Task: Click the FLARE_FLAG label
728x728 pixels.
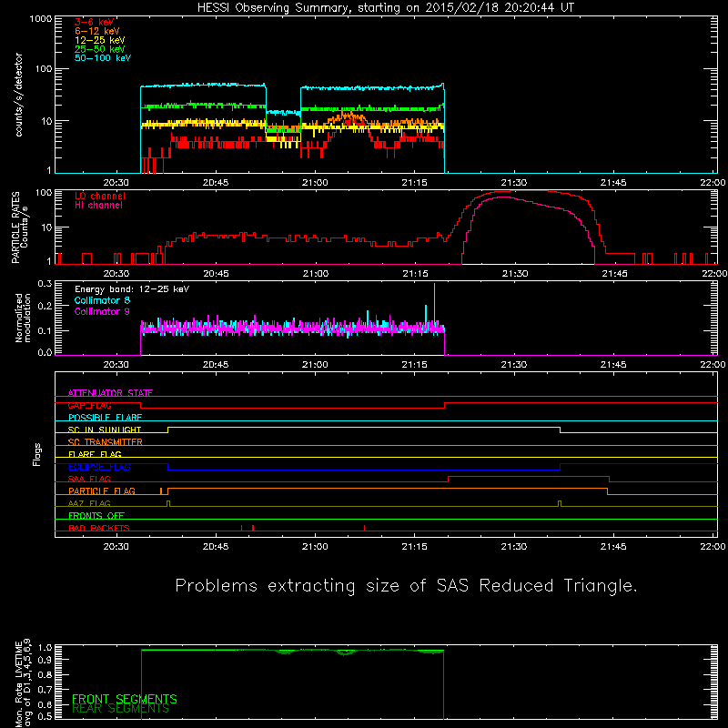Action: (95, 454)
